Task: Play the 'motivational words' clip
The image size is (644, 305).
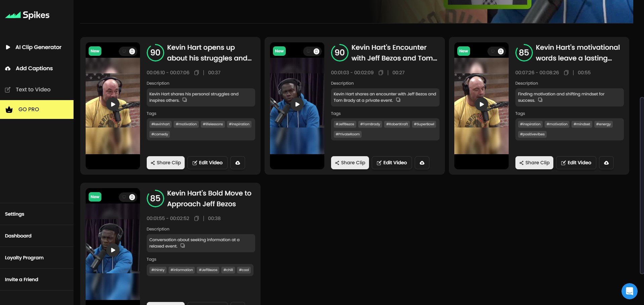Action: [481, 104]
